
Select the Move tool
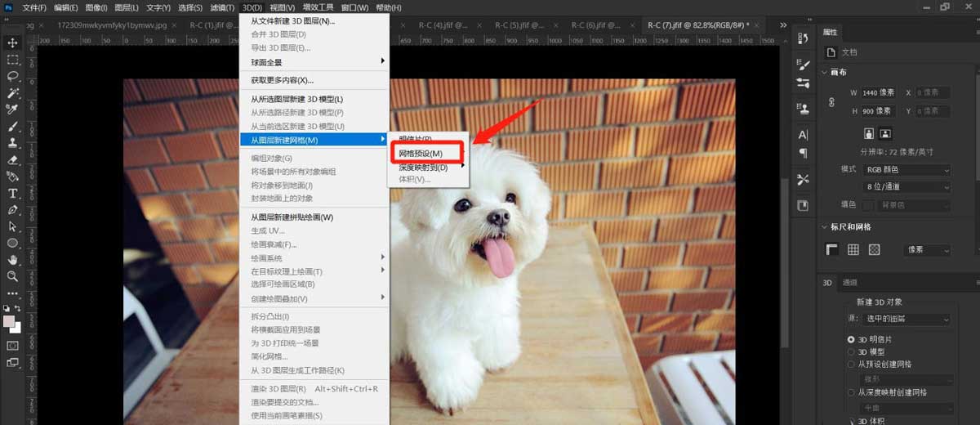click(x=13, y=42)
